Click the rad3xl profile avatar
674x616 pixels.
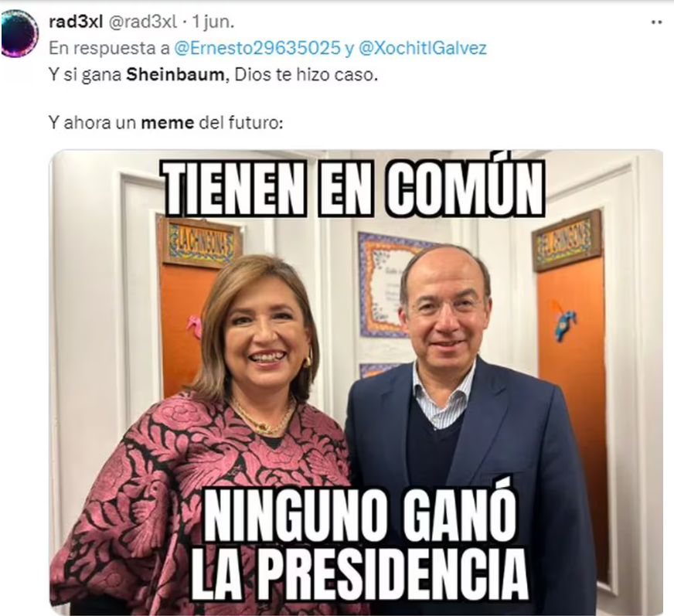click(x=19, y=33)
